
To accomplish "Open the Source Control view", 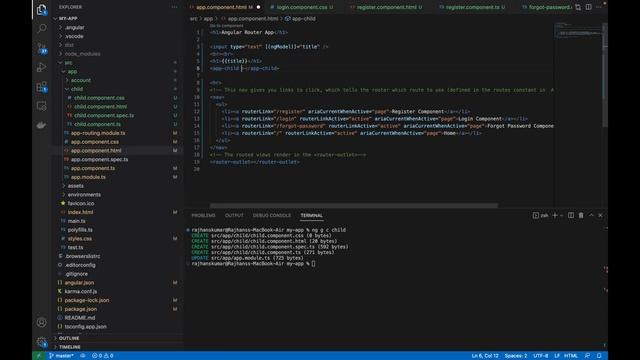I will click(42, 48).
